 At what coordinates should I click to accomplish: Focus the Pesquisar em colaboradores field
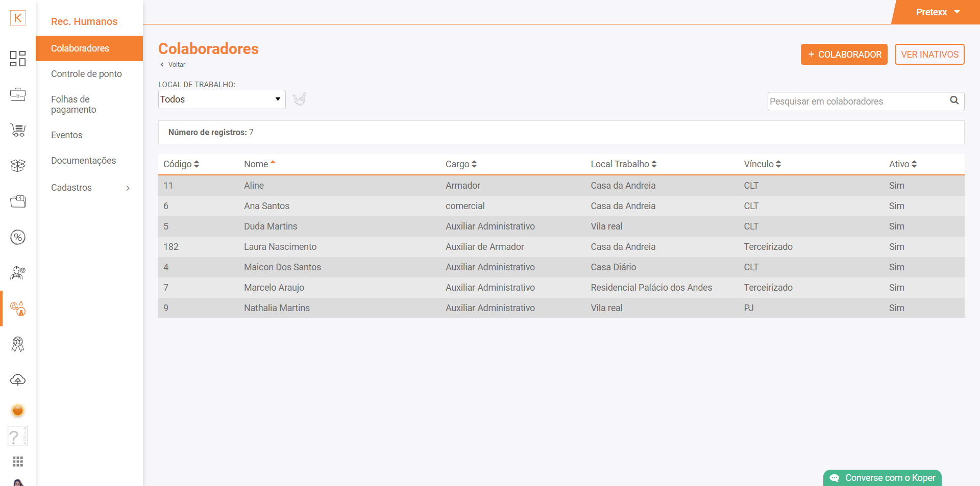click(x=857, y=101)
